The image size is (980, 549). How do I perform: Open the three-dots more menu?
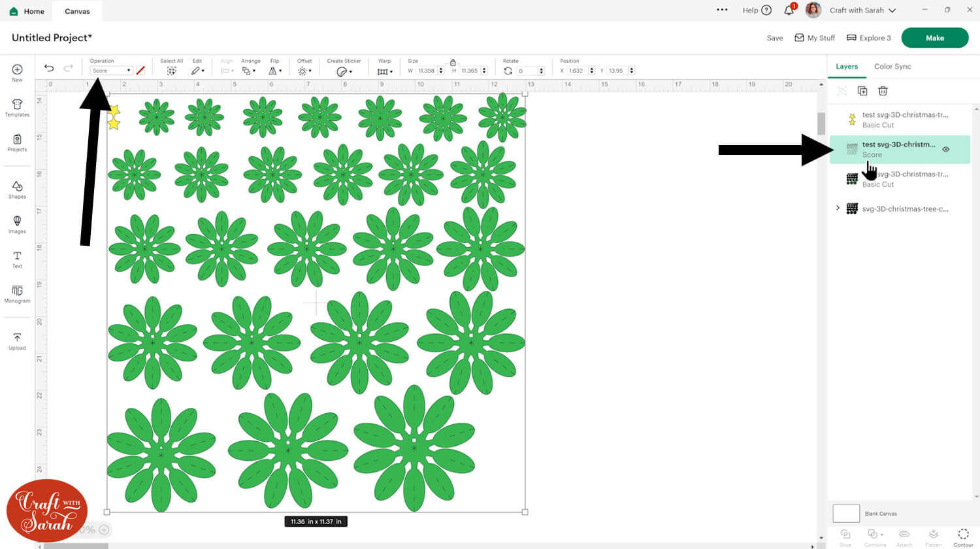pos(722,10)
